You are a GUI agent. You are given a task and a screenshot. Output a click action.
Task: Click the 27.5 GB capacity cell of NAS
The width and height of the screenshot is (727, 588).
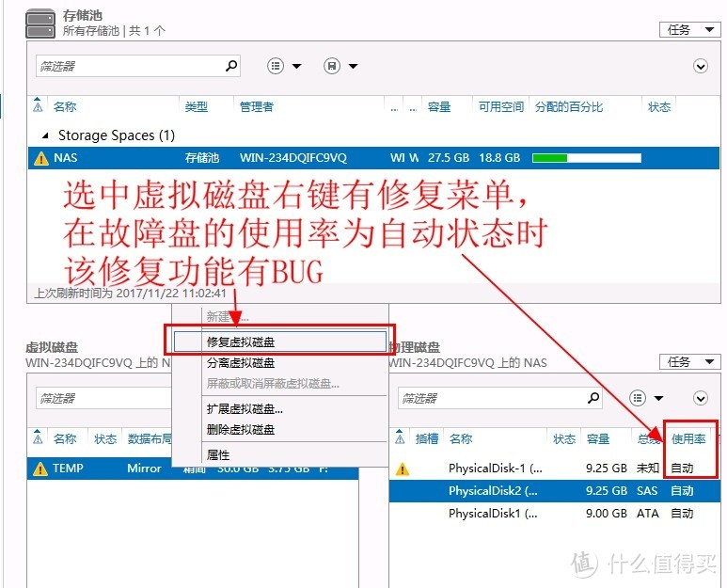449,158
